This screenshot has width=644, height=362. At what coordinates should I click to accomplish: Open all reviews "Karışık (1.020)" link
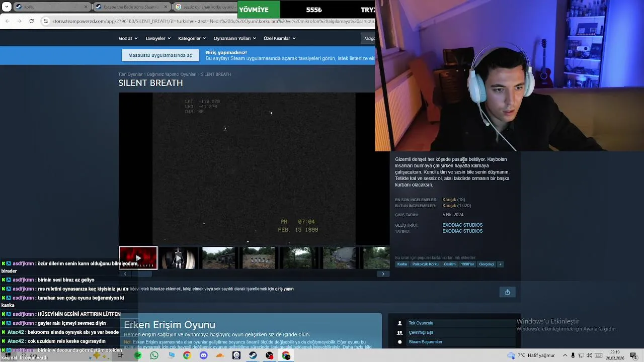(456, 206)
